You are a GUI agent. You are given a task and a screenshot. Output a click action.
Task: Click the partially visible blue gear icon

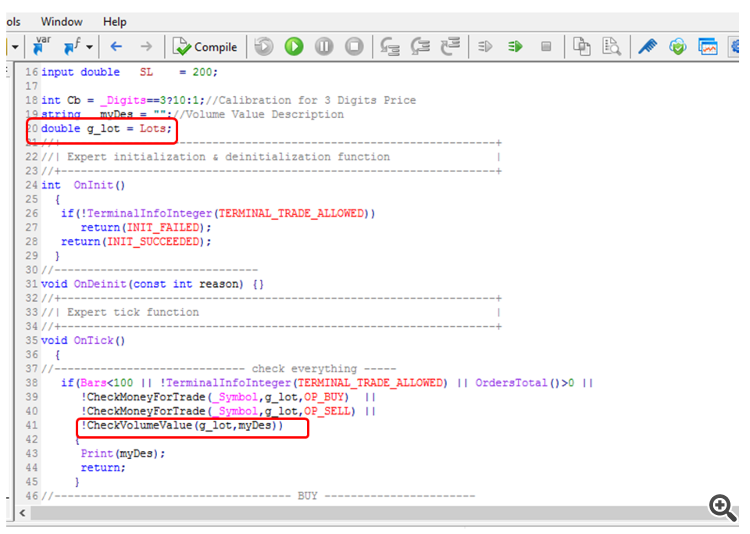tap(734, 46)
